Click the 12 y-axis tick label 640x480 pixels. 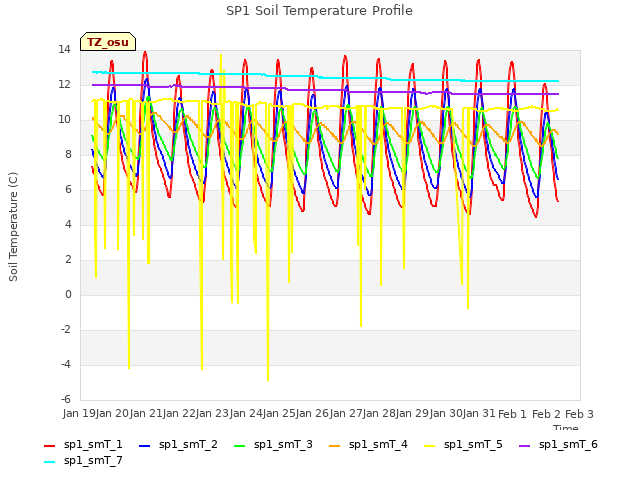click(64, 85)
